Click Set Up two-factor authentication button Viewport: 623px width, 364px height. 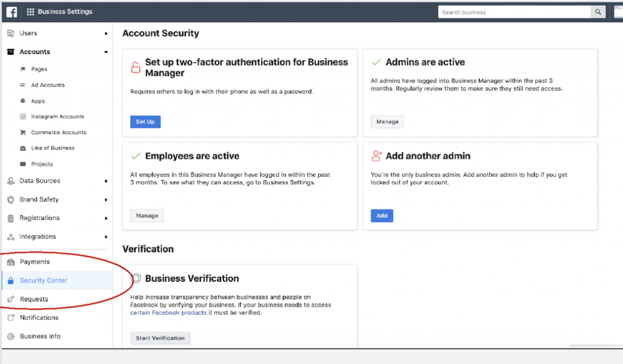145,122
